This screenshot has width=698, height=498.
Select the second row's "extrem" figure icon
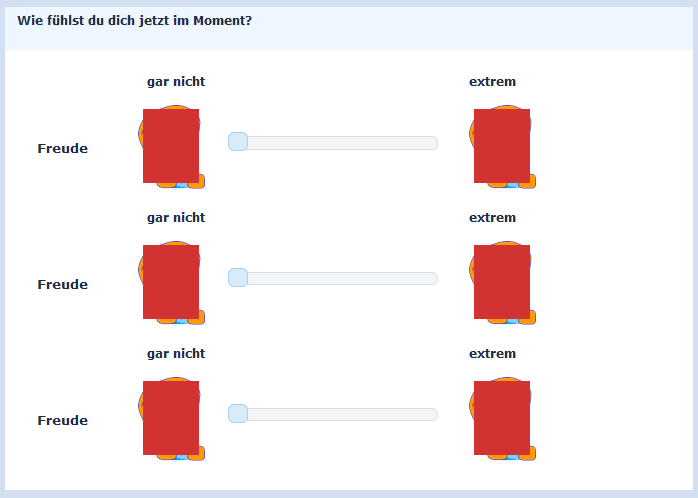[x=502, y=282]
